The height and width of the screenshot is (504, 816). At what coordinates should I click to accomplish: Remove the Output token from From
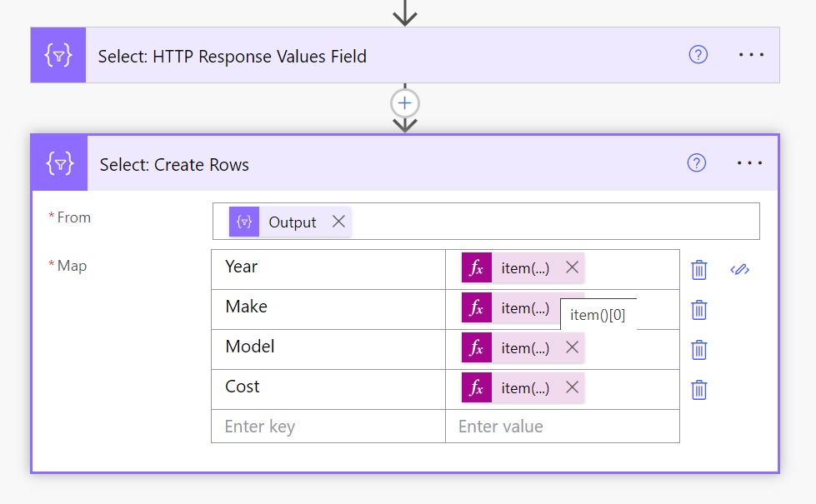[341, 222]
